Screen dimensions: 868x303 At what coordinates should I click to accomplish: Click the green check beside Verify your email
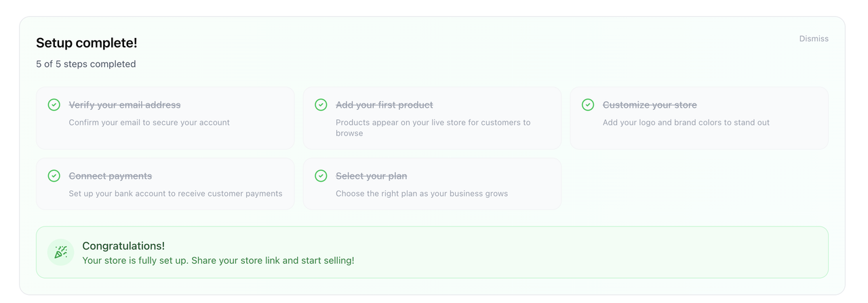[x=54, y=105]
